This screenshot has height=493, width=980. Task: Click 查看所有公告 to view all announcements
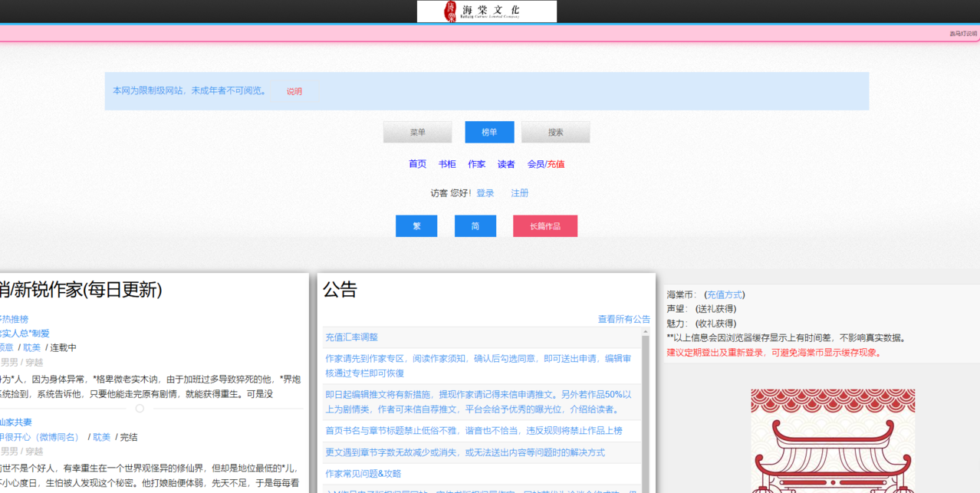[623, 319]
